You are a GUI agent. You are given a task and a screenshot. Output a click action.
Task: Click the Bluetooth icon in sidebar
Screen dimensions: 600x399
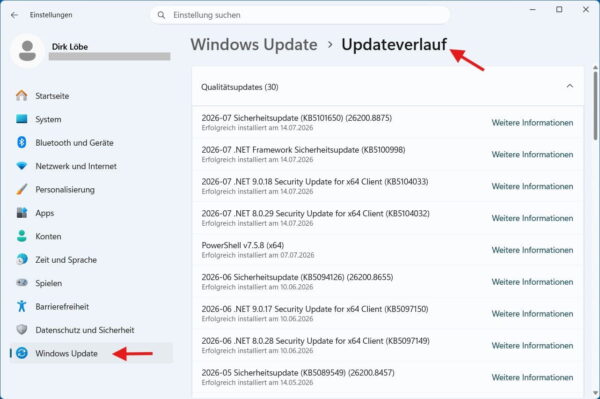[22, 142]
